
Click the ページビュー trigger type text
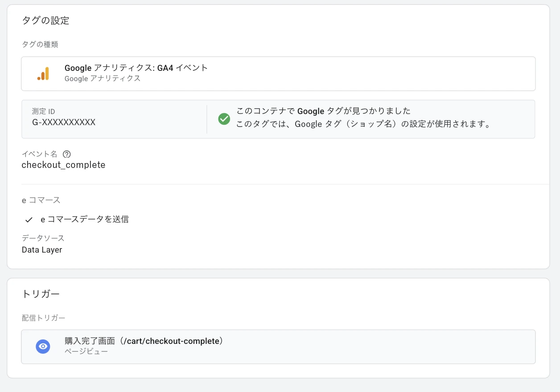tap(86, 352)
